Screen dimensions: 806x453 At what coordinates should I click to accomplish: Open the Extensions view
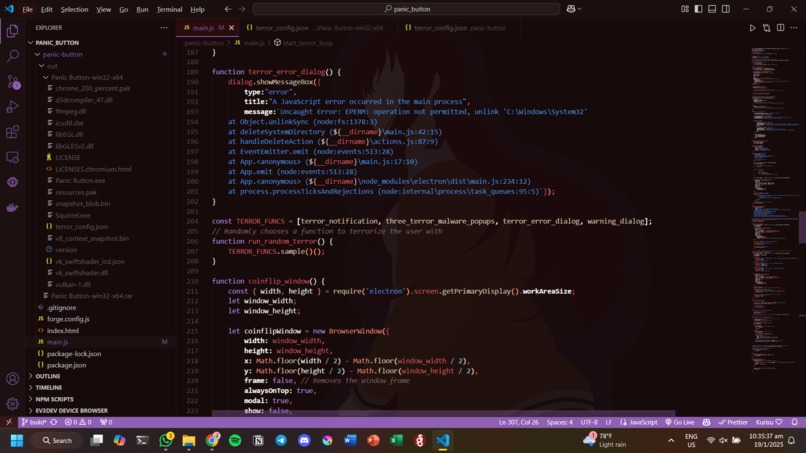click(12, 132)
